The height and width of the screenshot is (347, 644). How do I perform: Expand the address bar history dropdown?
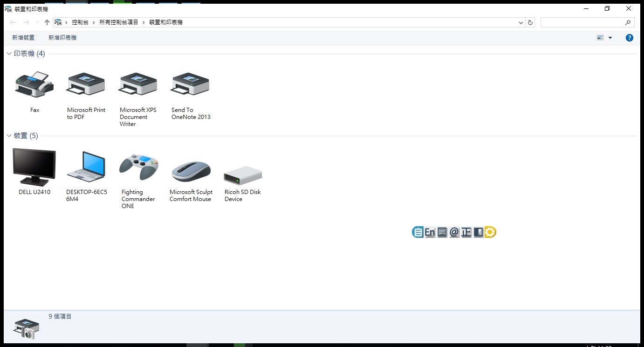coord(521,22)
